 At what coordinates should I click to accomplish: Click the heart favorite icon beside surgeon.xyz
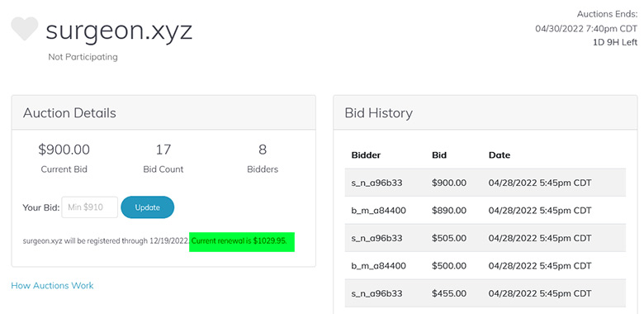(24, 28)
